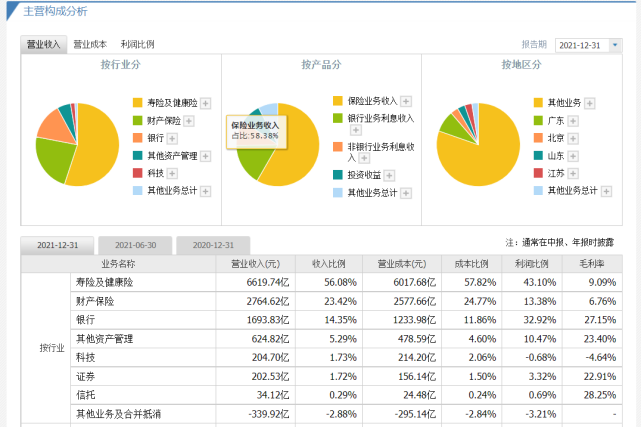Expand plus icon beside 寿险及健康险 legend
The width and height of the screenshot is (641, 427).
[206, 103]
